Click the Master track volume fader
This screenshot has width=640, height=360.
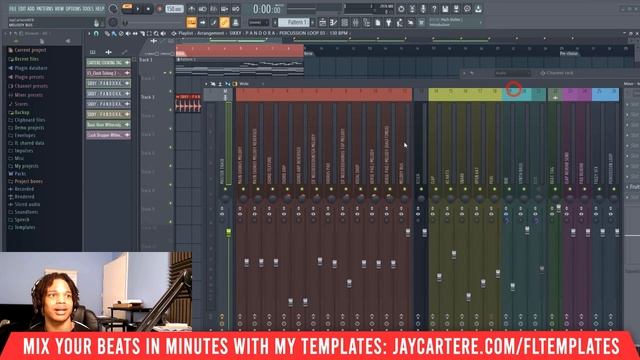tap(229, 232)
